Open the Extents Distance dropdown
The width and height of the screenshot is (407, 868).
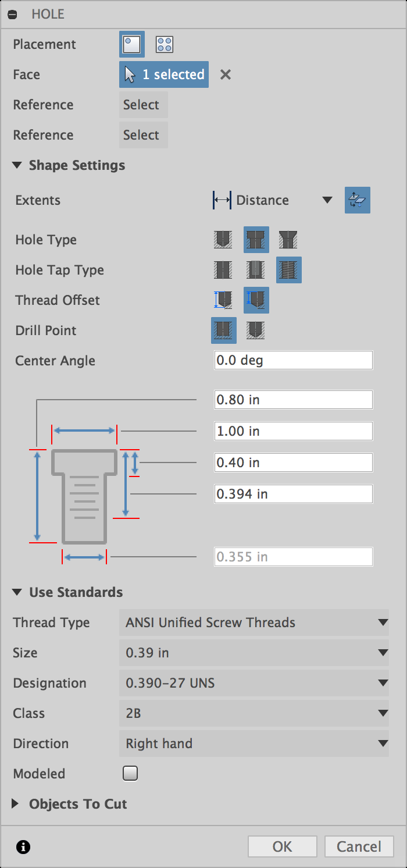coord(327,200)
